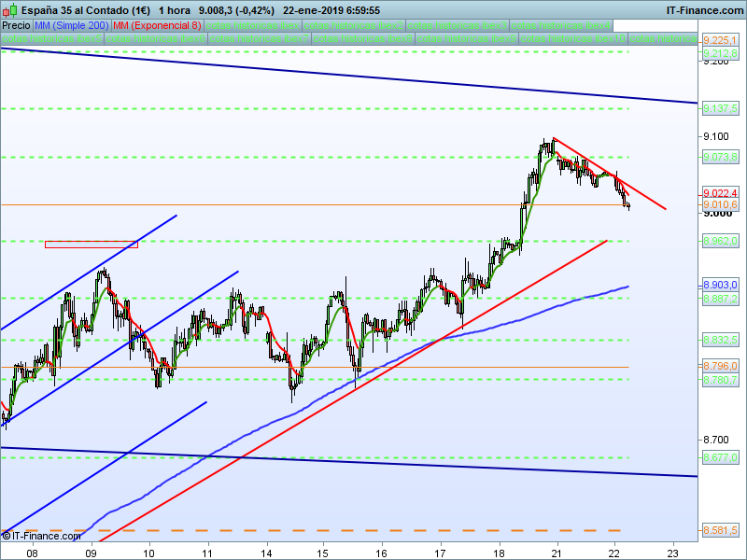
Task: Open the cotas historicas ibex7 label
Action: (x=260, y=38)
